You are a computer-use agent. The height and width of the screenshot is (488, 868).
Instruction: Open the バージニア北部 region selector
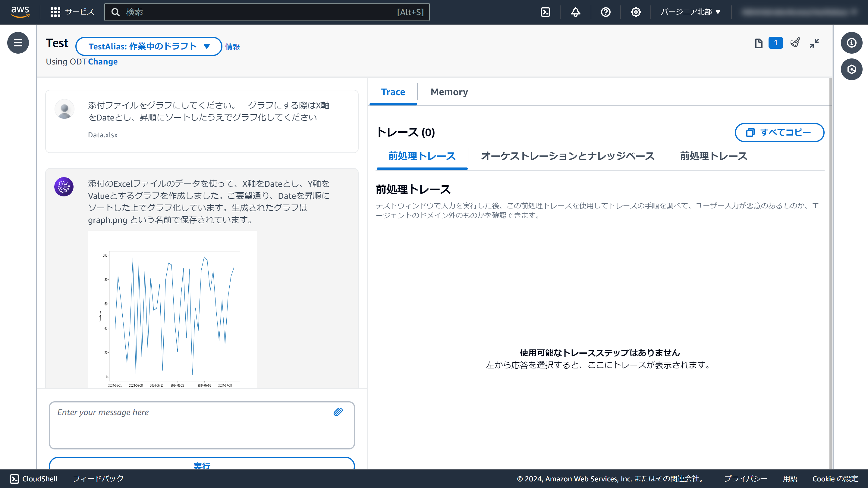[690, 12]
